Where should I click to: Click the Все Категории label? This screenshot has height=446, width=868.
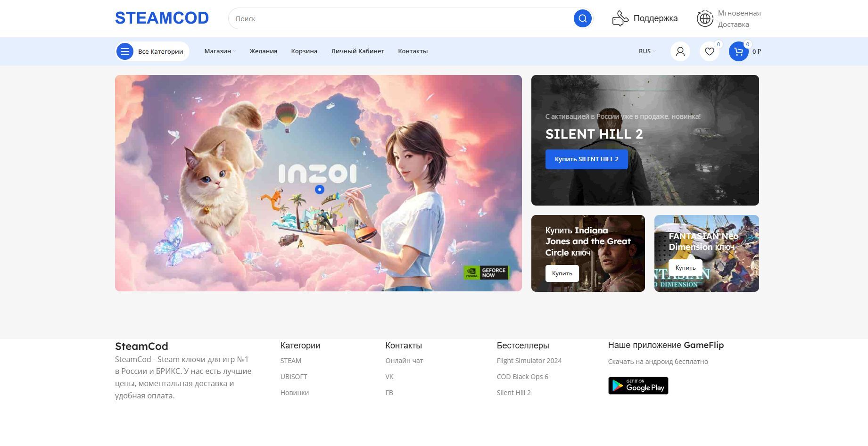(160, 51)
